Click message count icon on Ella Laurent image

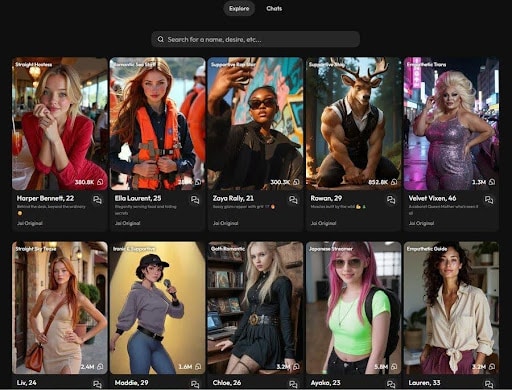pos(198,182)
